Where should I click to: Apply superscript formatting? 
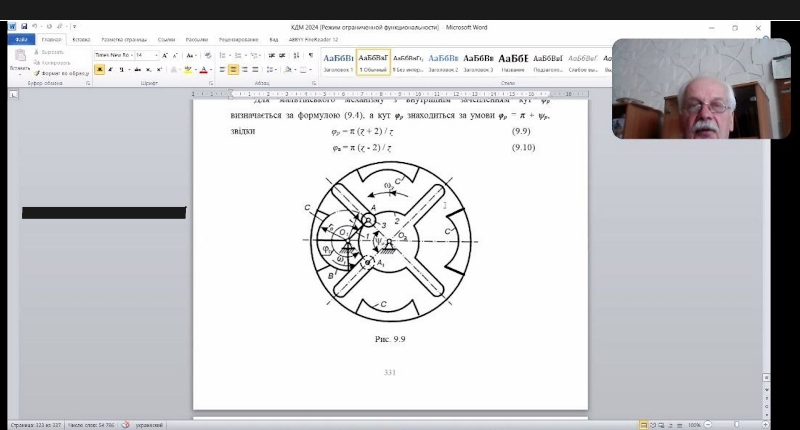(159, 69)
